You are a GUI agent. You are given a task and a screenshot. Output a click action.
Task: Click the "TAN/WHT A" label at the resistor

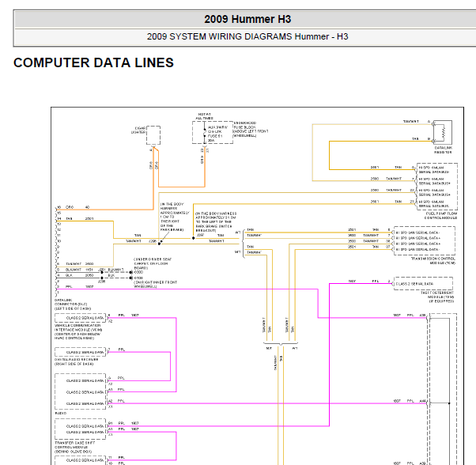pos(417,122)
